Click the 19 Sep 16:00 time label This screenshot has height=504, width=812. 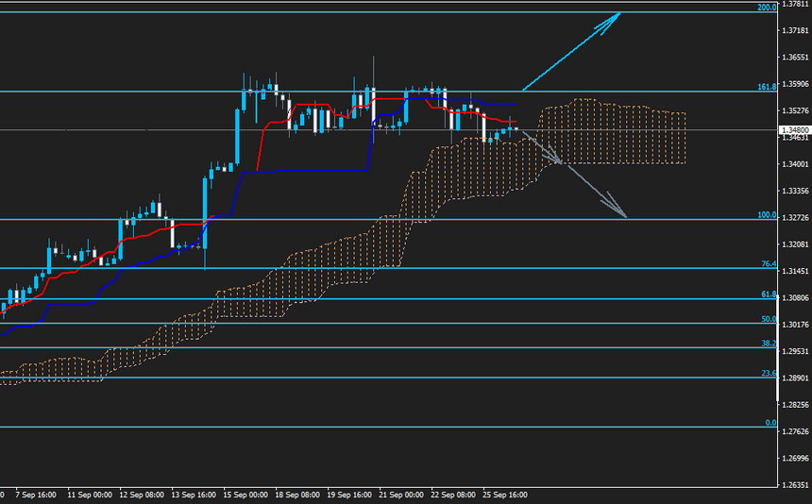click(349, 496)
